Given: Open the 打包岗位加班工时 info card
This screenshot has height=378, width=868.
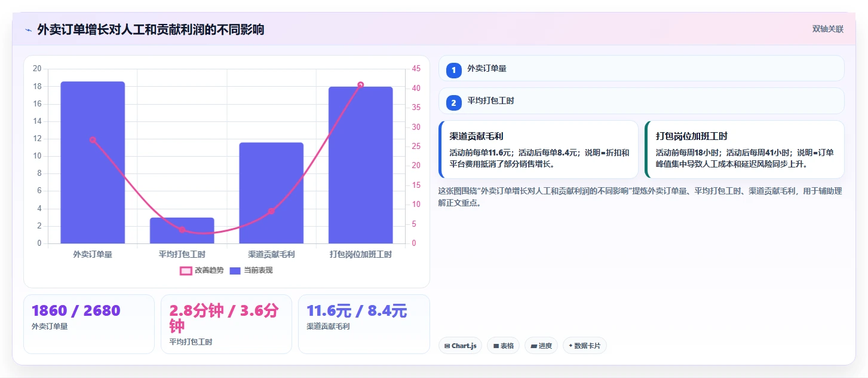Looking at the screenshot, I should [x=744, y=150].
